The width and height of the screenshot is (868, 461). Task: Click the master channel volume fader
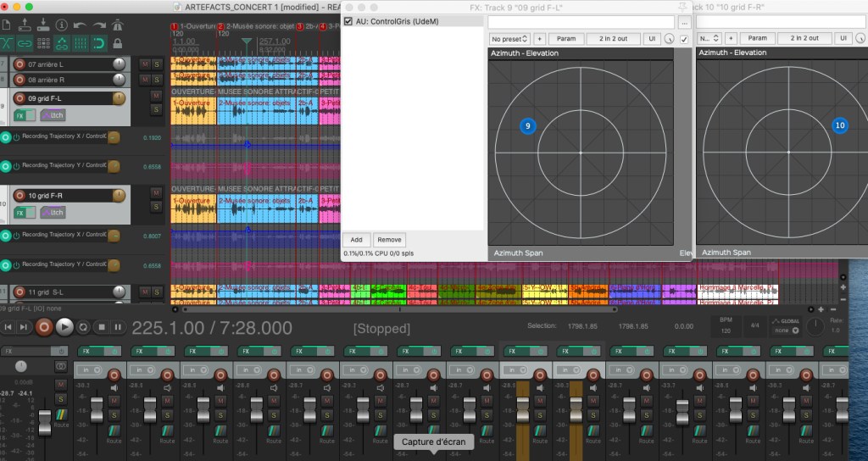45,420
